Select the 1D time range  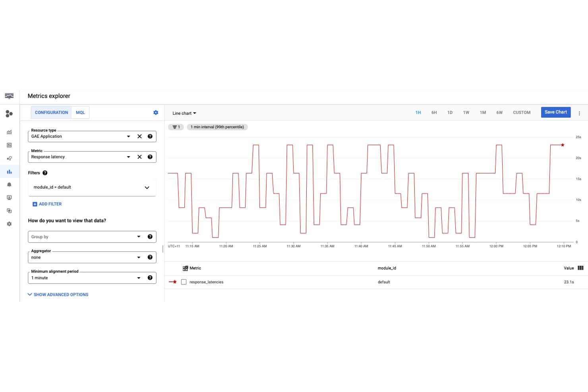(x=450, y=113)
